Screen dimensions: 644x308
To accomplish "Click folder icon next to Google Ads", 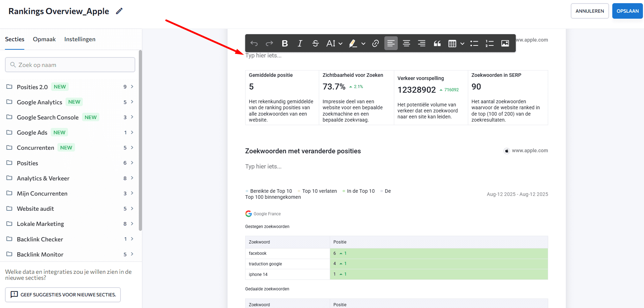I will tap(10, 133).
